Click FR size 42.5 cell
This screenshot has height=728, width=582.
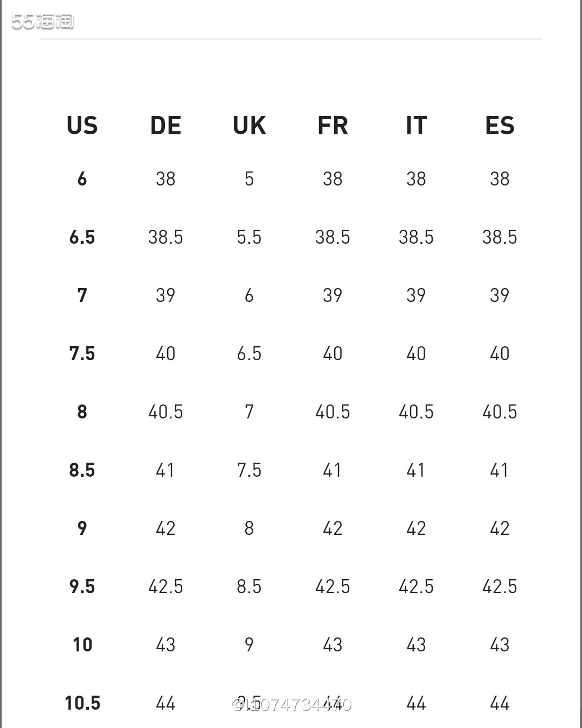(x=332, y=586)
